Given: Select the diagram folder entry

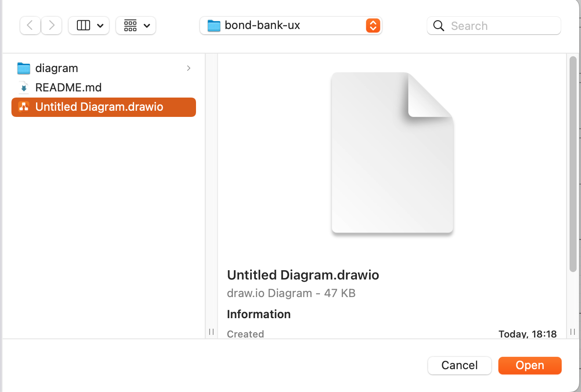Looking at the screenshot, I should click(x=56, y=68).
